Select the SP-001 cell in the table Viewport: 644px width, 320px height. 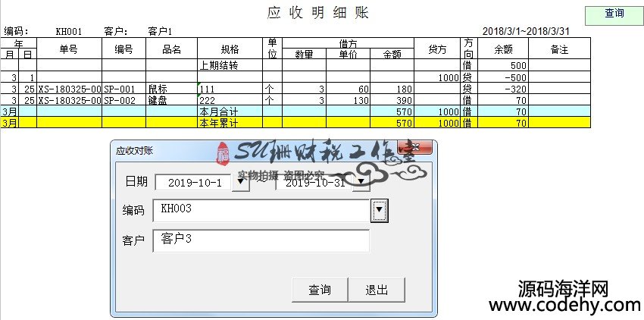pos(123,89)
